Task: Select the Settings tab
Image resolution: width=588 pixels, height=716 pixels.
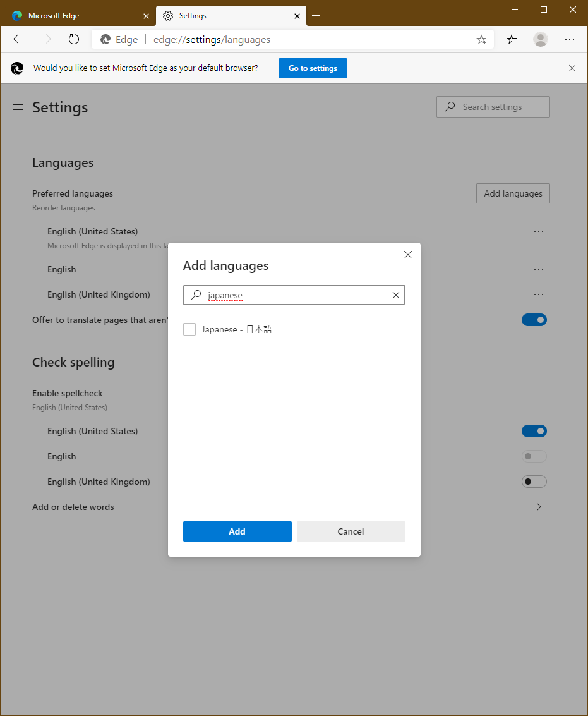Action: click(231, 16)
